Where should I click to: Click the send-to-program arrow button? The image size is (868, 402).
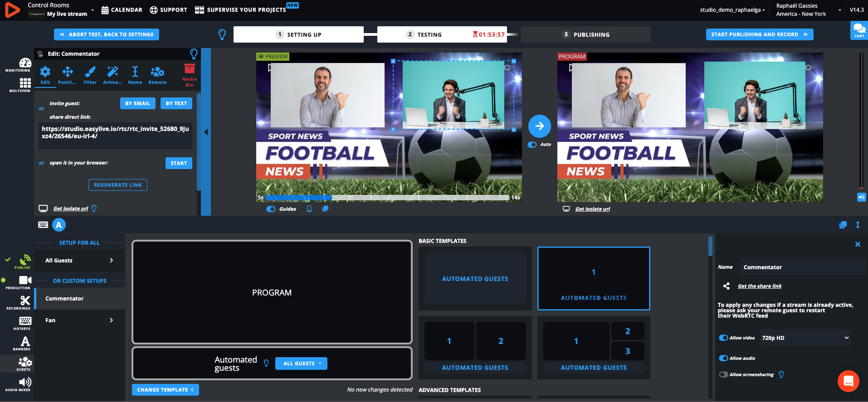click(539, 126)
